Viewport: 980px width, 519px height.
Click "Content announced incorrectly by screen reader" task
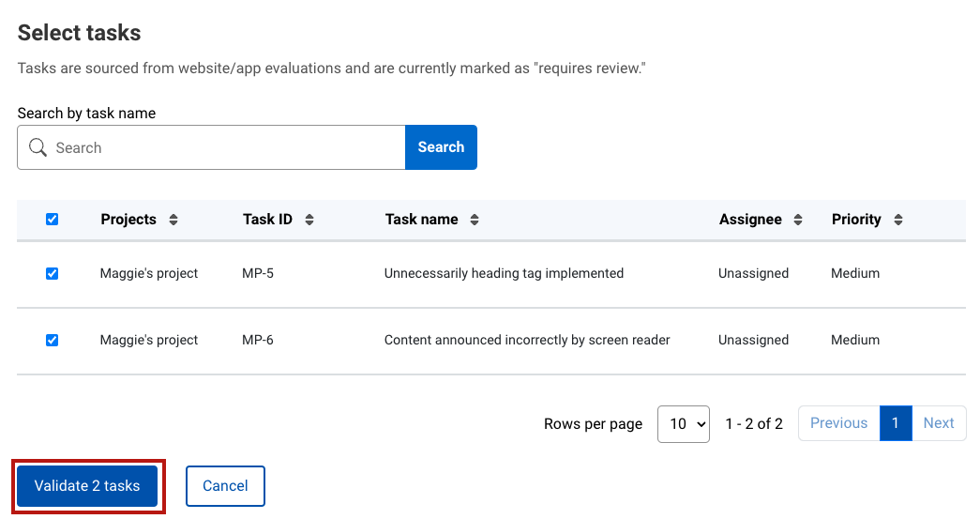pos(527,341)
